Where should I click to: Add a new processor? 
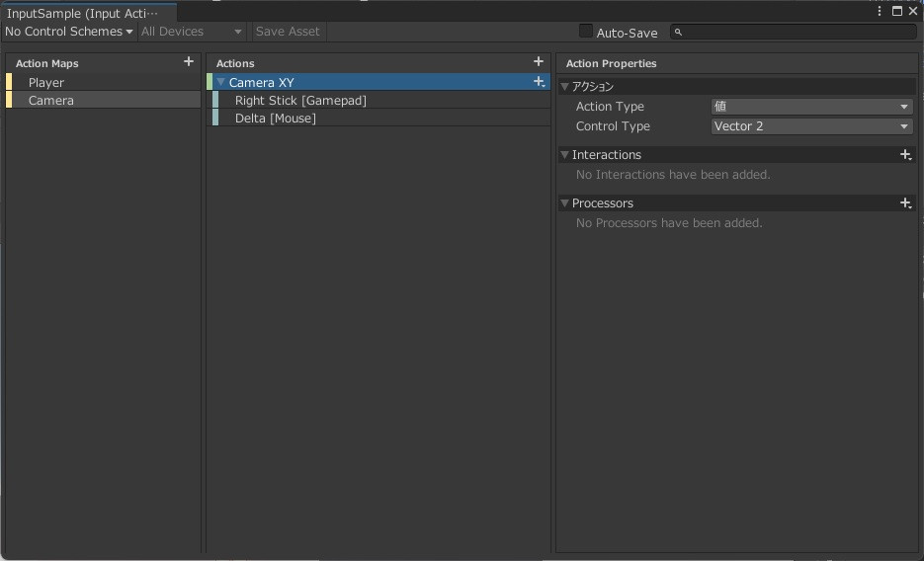[x=905, y=203]
